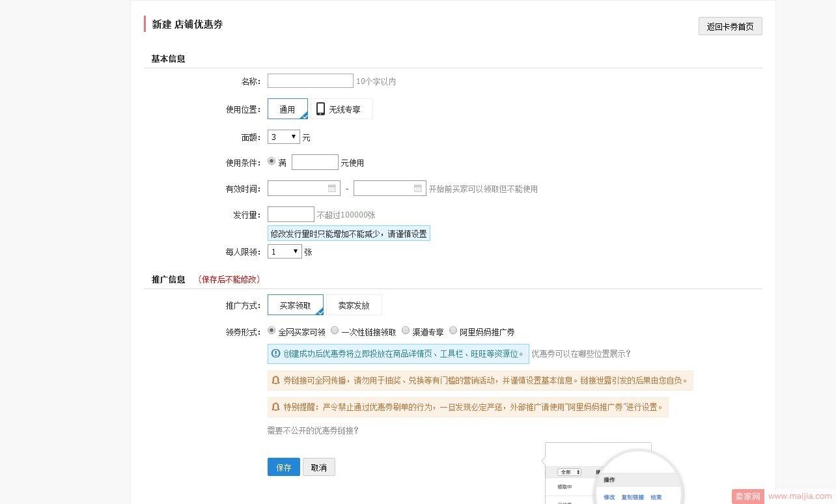The image size is (836, 504).
Task: Select the 阿里妈妈推广券 radio button
Action: point(453,331)
